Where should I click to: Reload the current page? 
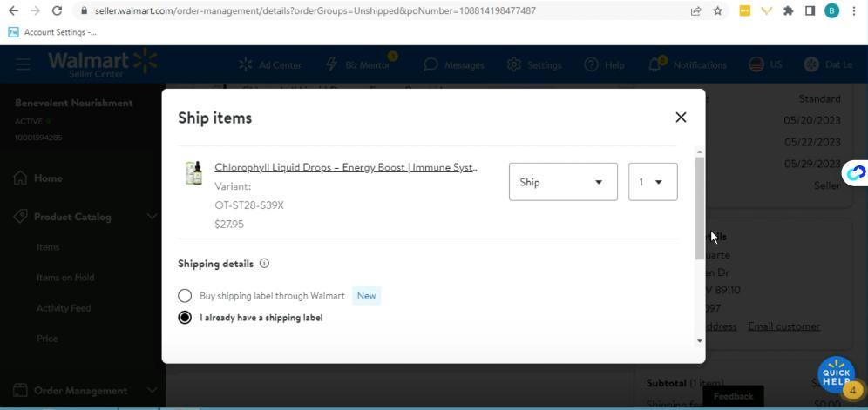click(57, 10)
